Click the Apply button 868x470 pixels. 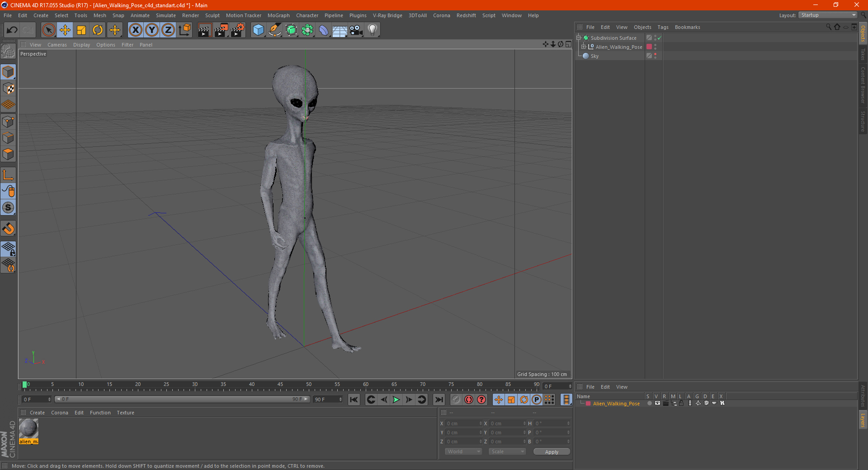552,452
